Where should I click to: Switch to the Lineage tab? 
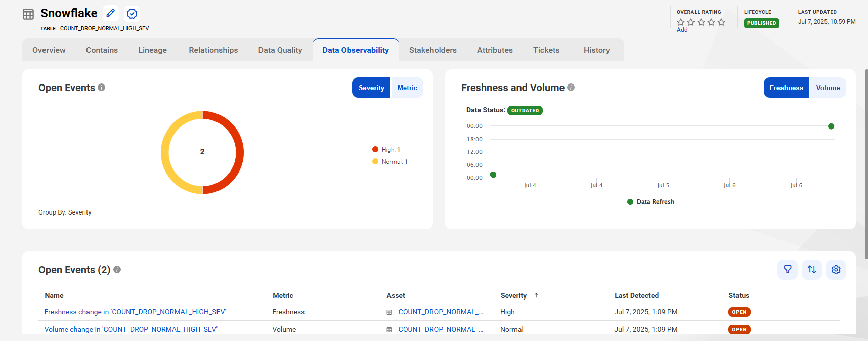152,50
